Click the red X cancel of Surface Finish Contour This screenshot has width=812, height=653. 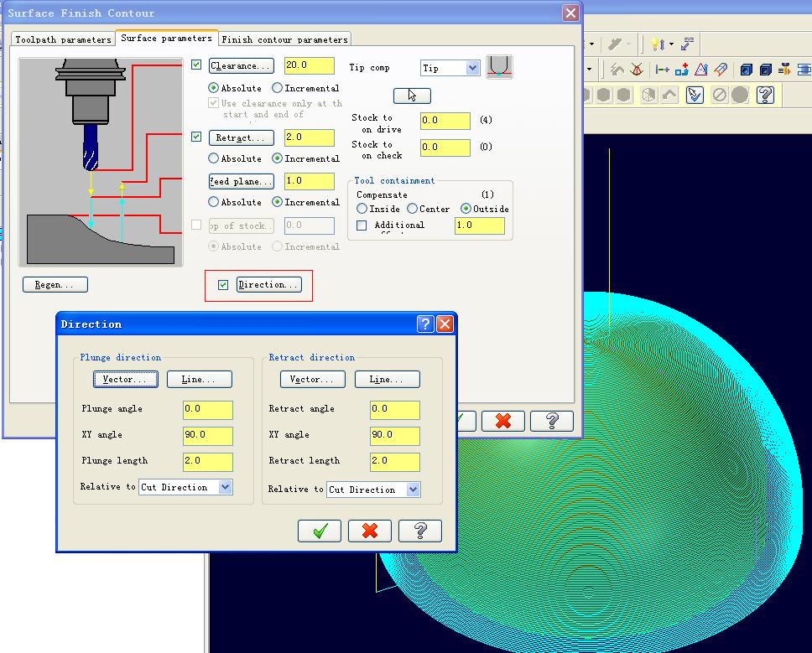tap(502, 421)
